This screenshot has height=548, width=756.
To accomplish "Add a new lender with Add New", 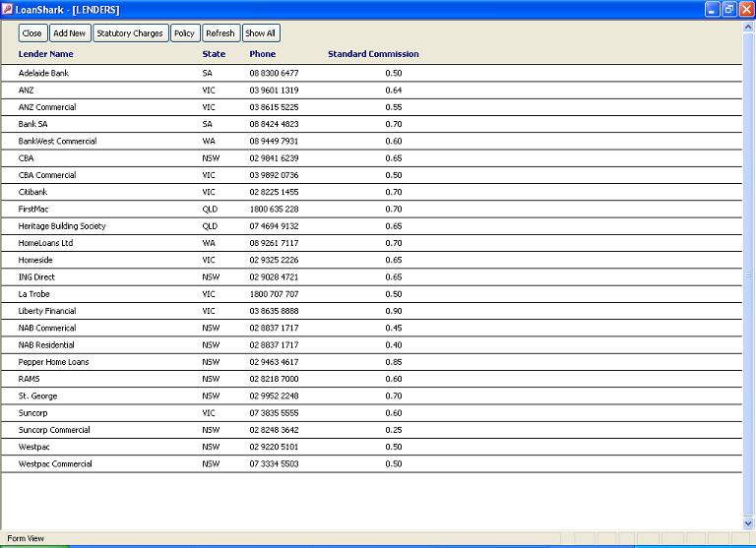I will pos(70,33).
